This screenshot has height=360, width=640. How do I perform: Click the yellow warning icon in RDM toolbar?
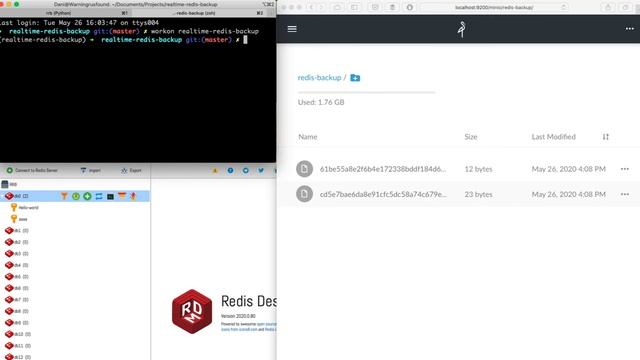coord(215,170)
